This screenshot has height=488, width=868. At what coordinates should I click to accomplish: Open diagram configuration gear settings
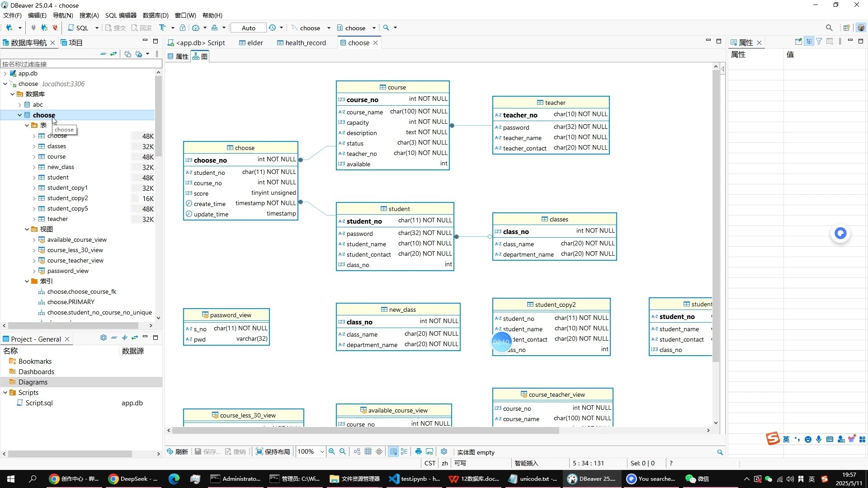pyautogui.click(x=444, y=452)
